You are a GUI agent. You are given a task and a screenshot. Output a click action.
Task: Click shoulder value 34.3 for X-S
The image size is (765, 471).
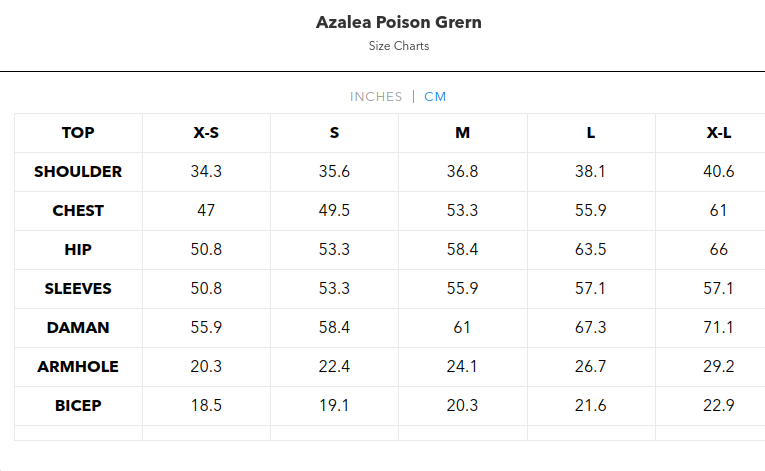tap(206, 172)
